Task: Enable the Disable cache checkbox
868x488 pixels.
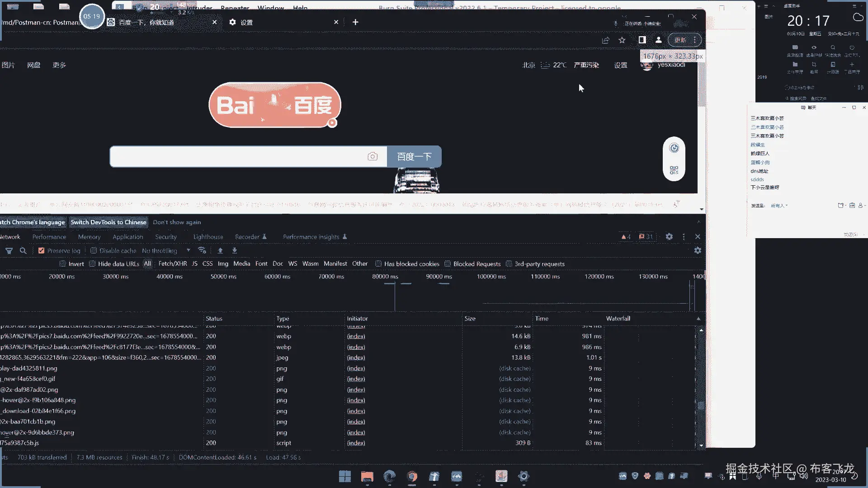Action: pyautogui.click(x=94, y=251)
